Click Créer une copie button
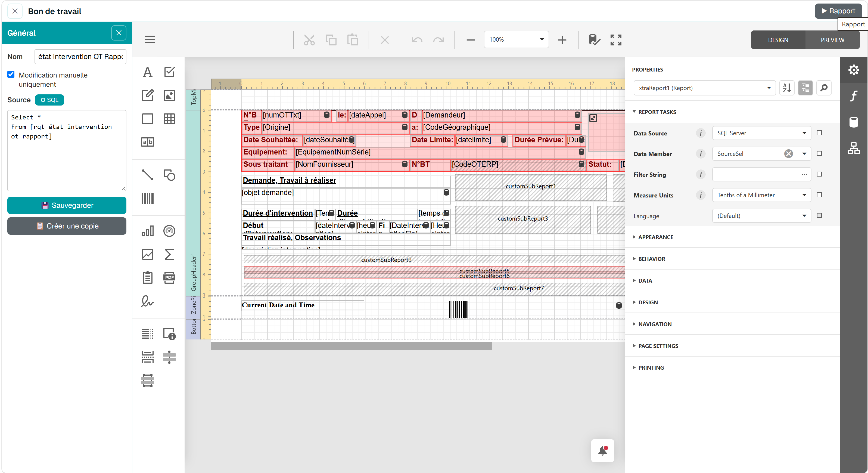868x473 pixels. coord(67,226)
